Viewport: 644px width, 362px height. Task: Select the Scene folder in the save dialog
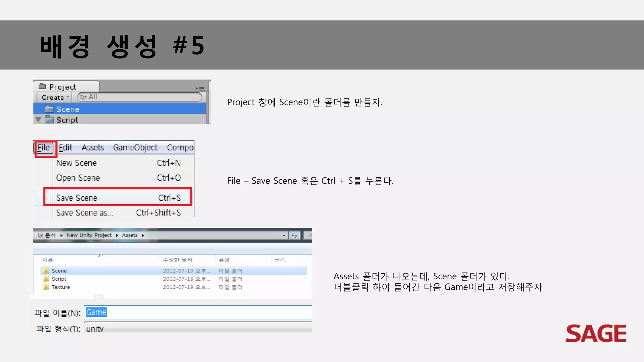click(x=173, y=271)
